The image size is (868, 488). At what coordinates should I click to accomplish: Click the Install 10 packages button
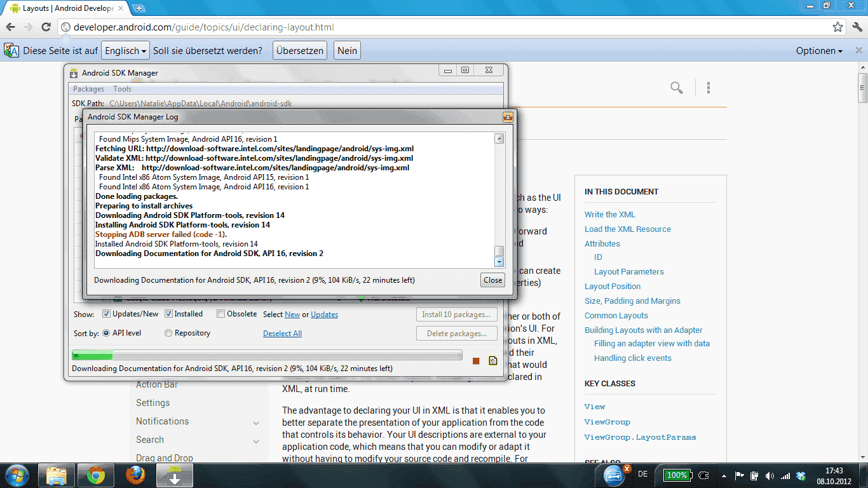pyautogui.click(x=456, y=314)
